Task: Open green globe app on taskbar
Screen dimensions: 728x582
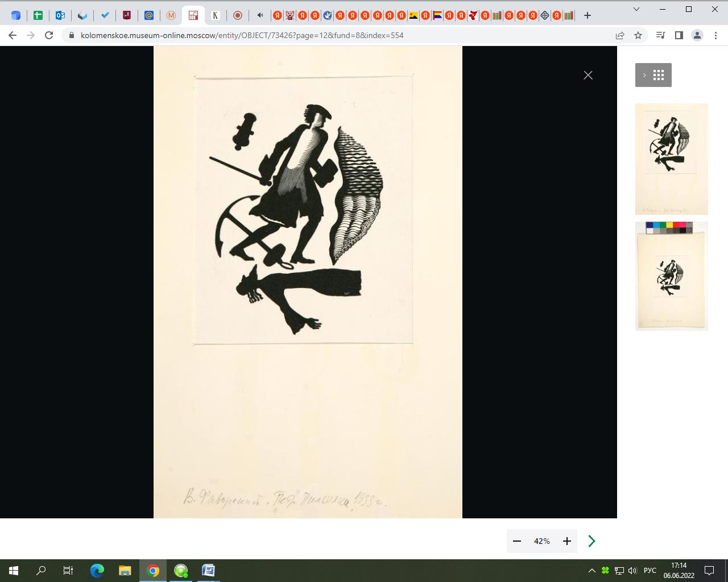Action: pyautogui.click(x=181, y=571)
